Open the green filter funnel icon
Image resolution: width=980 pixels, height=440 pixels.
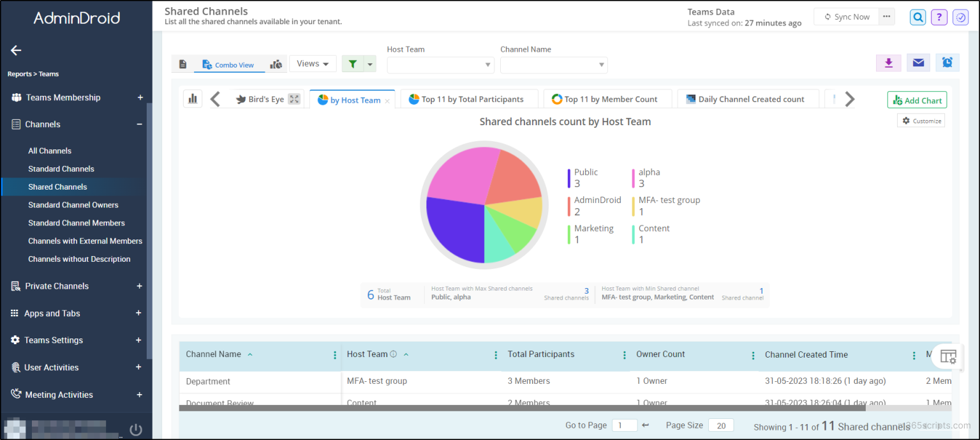point(352,63)
